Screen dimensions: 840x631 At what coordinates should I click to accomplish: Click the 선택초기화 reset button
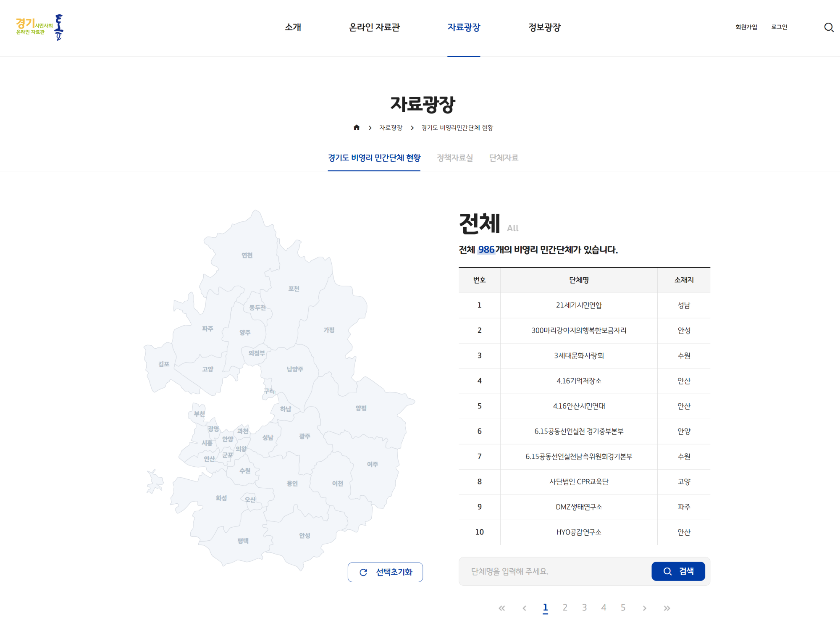pyautogui.click(x=385, y=572)
